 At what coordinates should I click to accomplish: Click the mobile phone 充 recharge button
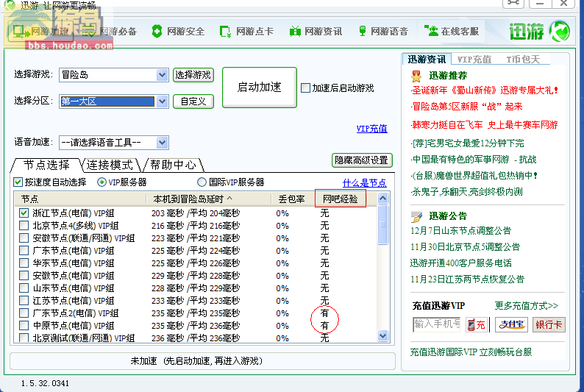tap(477, 324)
